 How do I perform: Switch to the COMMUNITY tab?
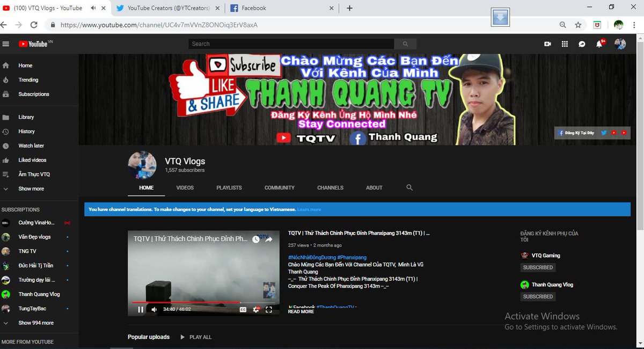point(280,187)
